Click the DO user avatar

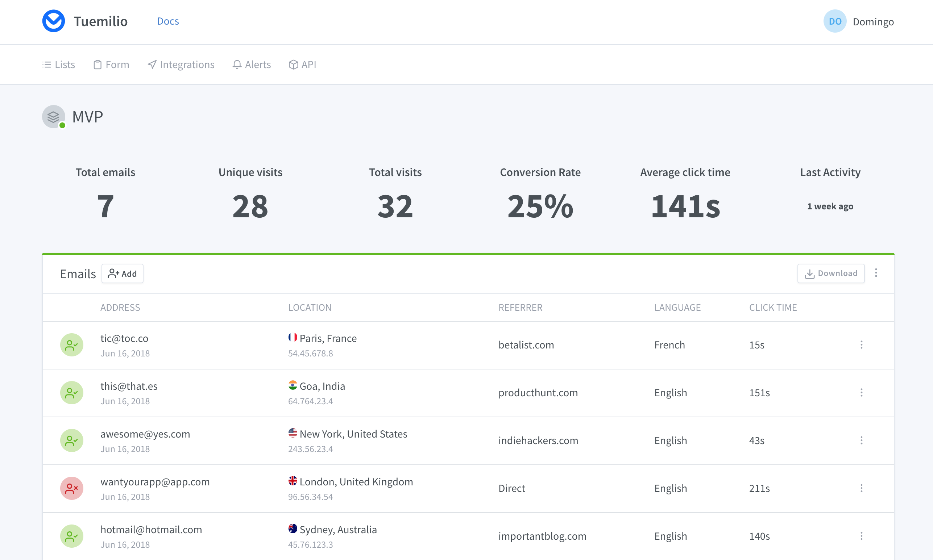[x=834, y=21]
